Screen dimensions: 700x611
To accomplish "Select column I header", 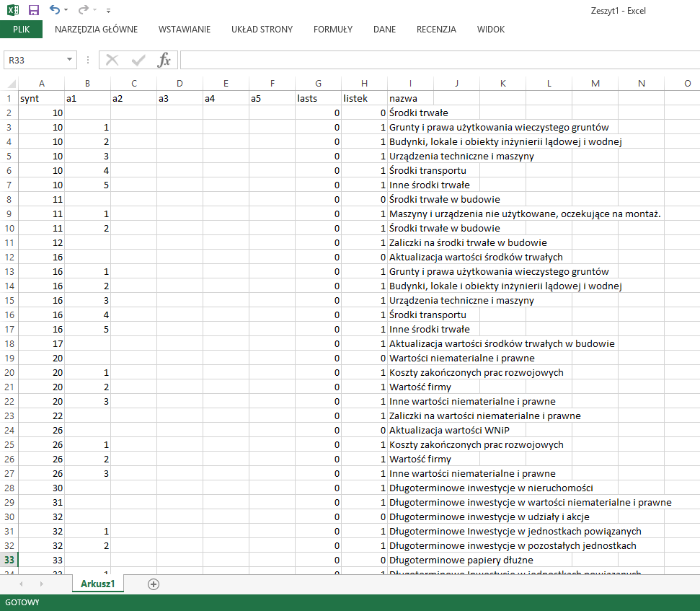I will [410, 83].
